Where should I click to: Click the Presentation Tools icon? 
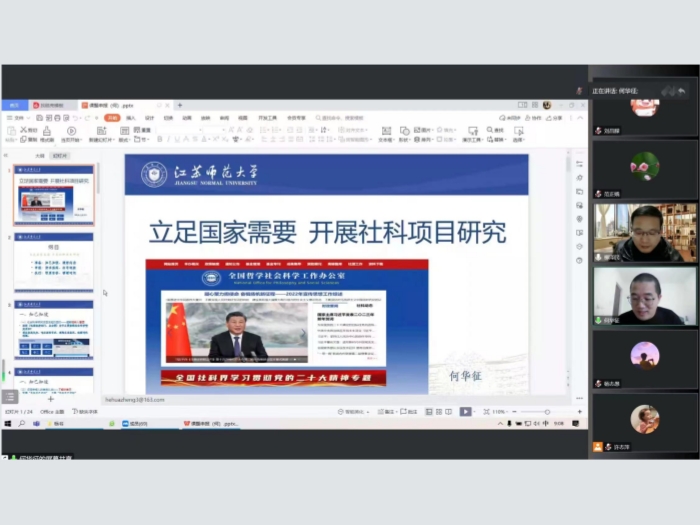(x=472, y=130)
